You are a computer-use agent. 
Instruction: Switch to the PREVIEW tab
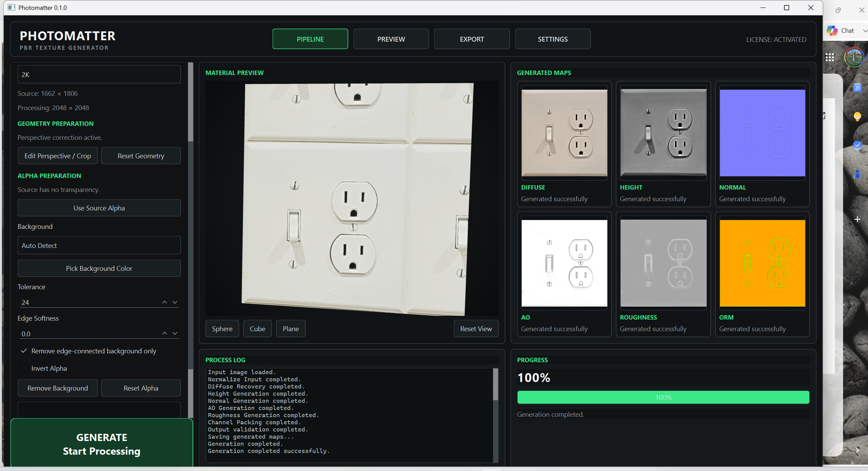coord(391,39)
